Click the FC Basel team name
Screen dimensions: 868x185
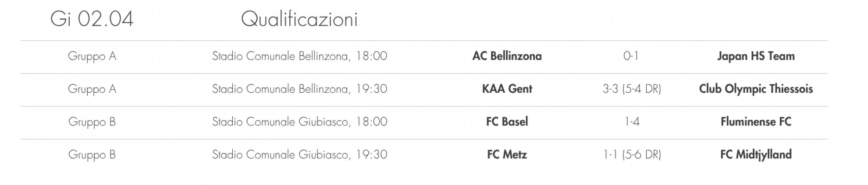(507, 122)
